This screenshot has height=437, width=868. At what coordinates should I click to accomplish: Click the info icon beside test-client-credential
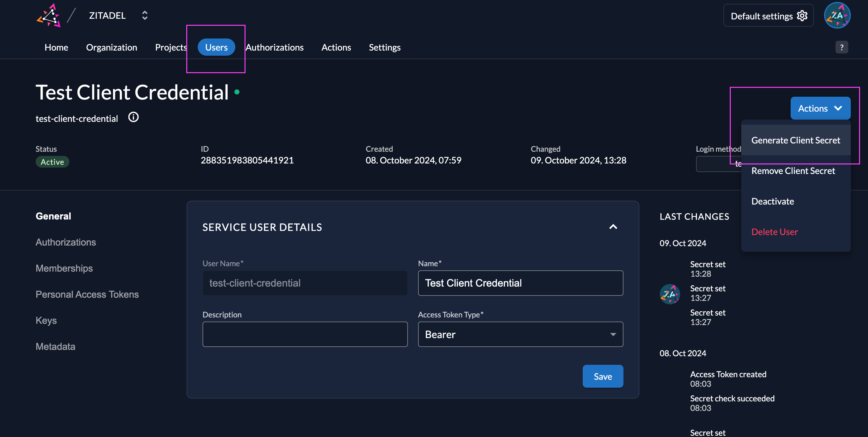(133, 117)
